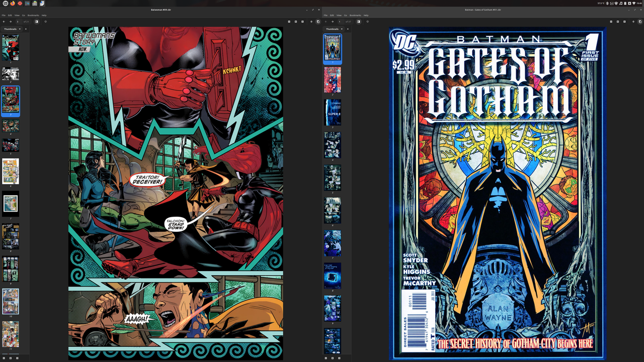Launch Firefox from the top panel
The width and height of the screenshot is (644, 362).
tap(13, 3)
